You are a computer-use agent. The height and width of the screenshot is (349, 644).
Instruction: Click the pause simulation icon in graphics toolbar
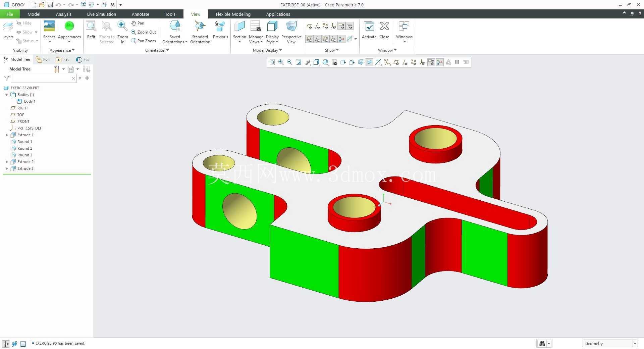pyautogui.click(x=457, y=62)
